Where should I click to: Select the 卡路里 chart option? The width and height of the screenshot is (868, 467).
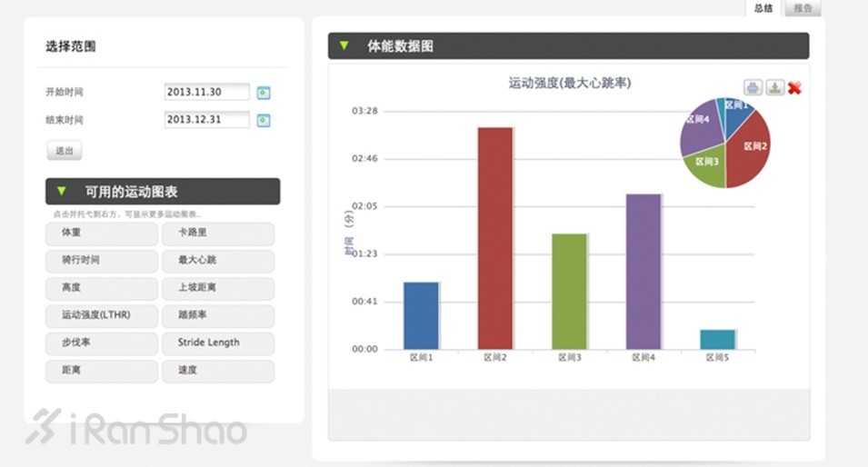[x=217, y=233]
